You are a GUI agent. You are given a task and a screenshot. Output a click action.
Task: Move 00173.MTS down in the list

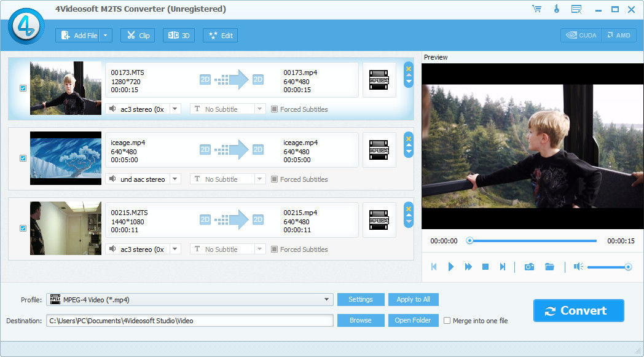(408, 82)
